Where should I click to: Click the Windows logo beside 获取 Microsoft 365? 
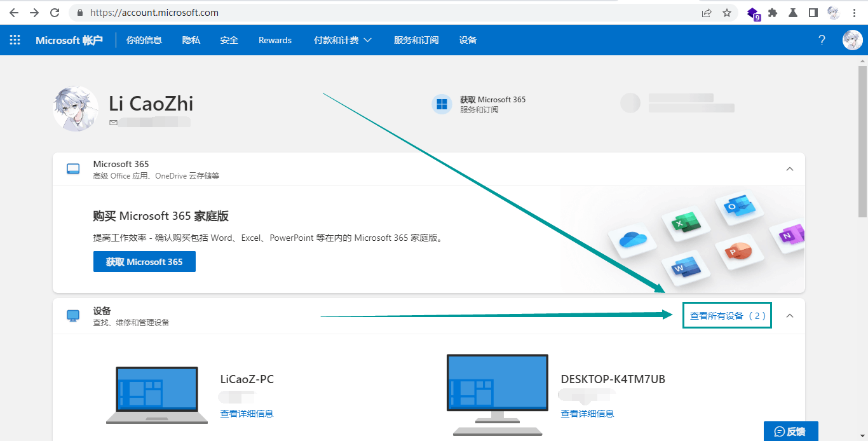point(442,104)
